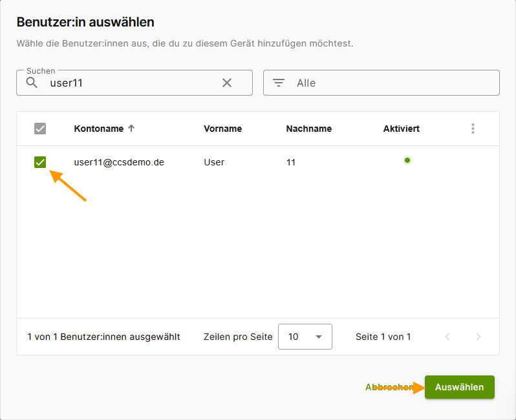The height and width of the screenshot is (420, 516).
Task: Click the 'Benutzer:in auswählen' dialog title
Action: coord(85,22)
